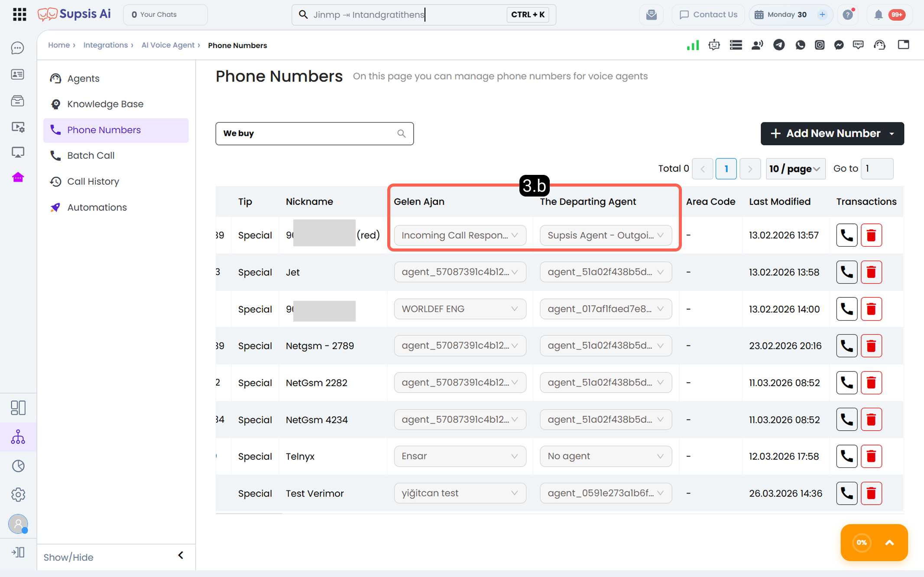Open the Messenger channel icon
This screenshot has width=924, height=577.
[x=839, y=45]
